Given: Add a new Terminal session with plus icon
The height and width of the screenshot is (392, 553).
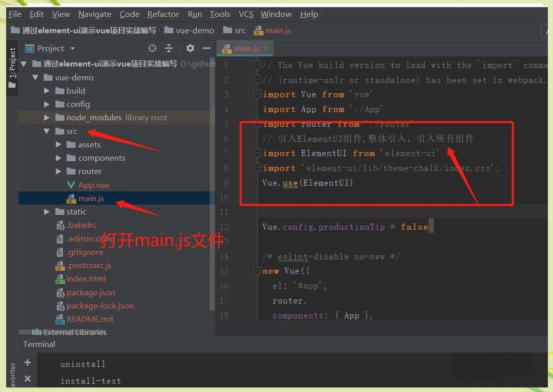Looking at the screenshot, I should tap(27, 362).
